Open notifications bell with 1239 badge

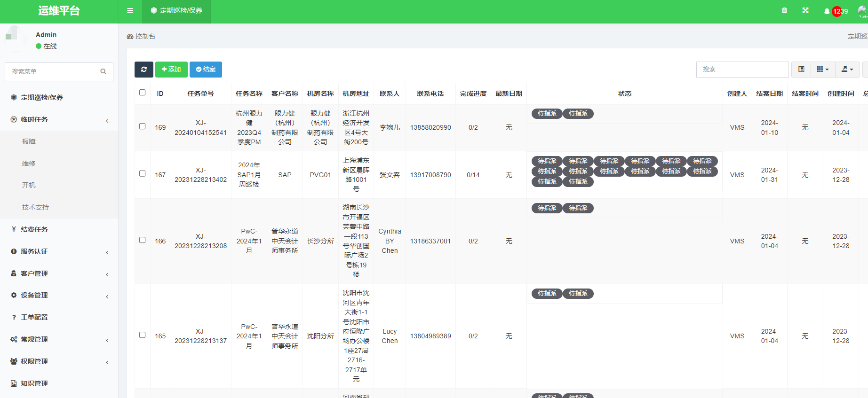(836, 11)
